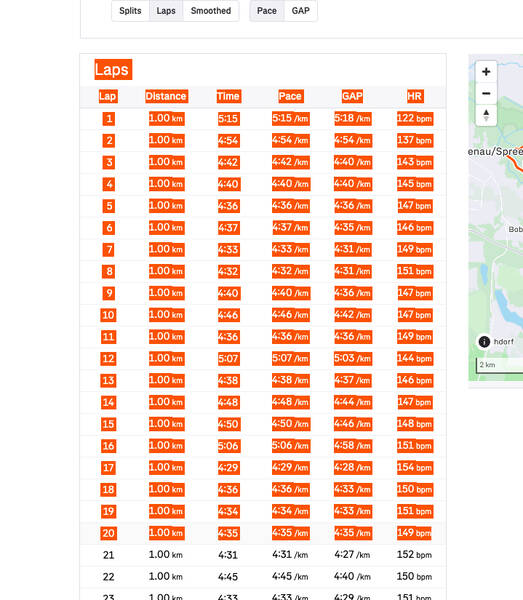Click the Distance column header

tap(166, 96)
